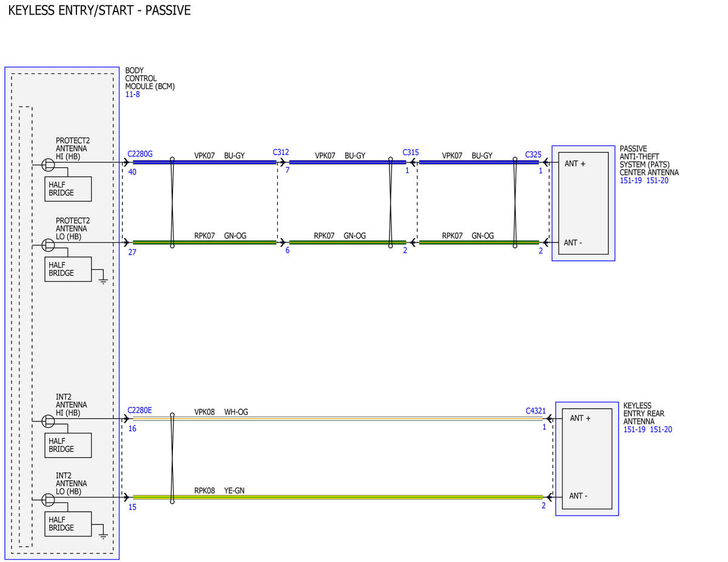Click pin number 7 at connector C312
Screen dimensions: 728x562
(x=288, y=170)
